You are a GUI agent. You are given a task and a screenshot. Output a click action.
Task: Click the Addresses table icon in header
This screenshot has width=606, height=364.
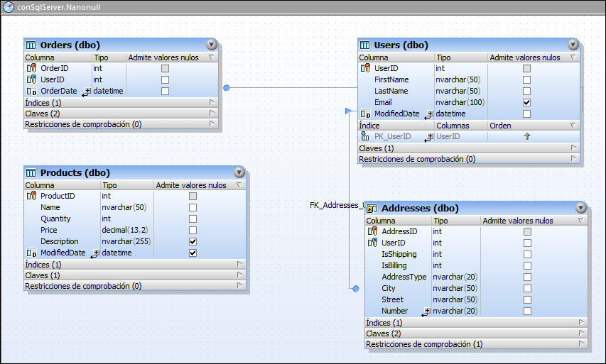pos(372,209)
